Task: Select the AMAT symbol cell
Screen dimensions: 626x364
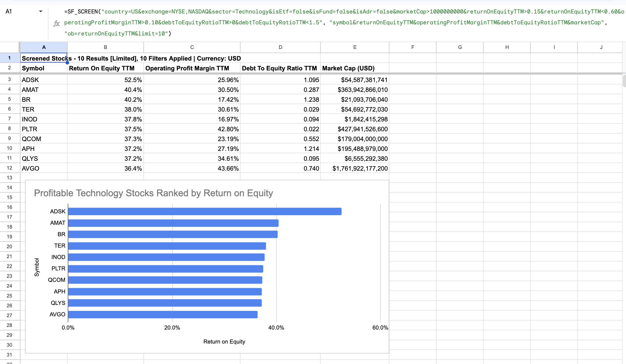Action: click(x=44, y=90)
